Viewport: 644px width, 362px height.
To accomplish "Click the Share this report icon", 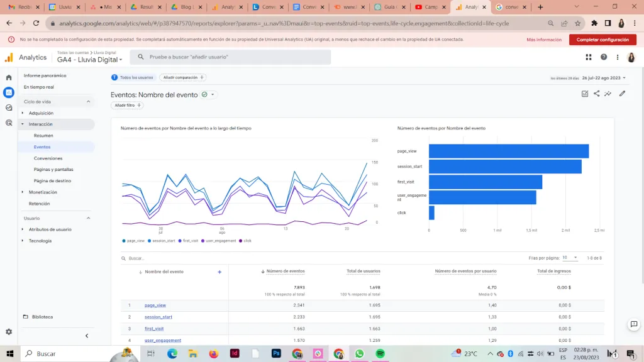I will [x=596, y=94].
